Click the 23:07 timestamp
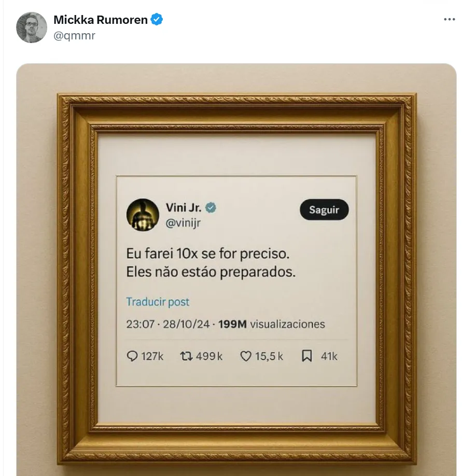 [x=140, y=324]
